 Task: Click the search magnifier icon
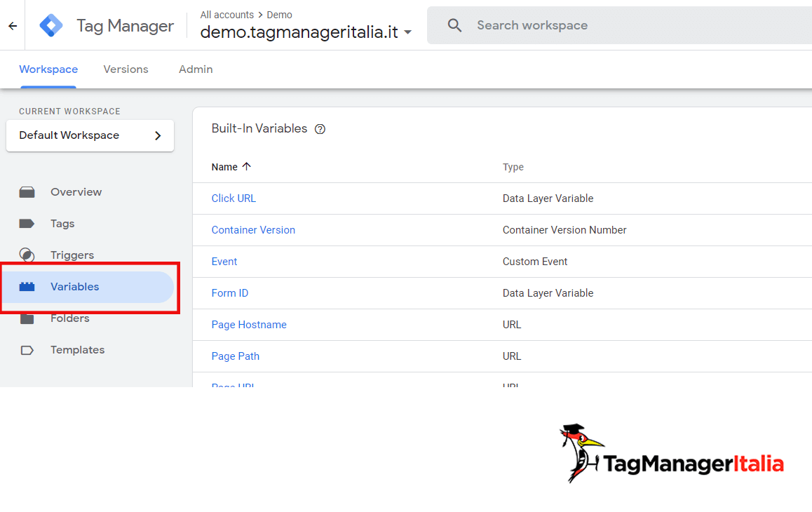pos(454,25)
